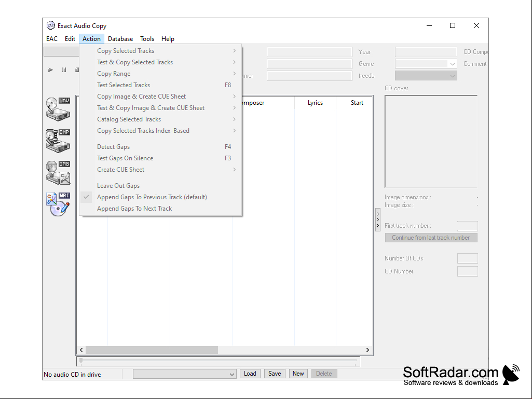Image resolution: width=532 pixels, height=399 pixels.
Task: Click the scroll left arrow of track list
Action: 81,350
